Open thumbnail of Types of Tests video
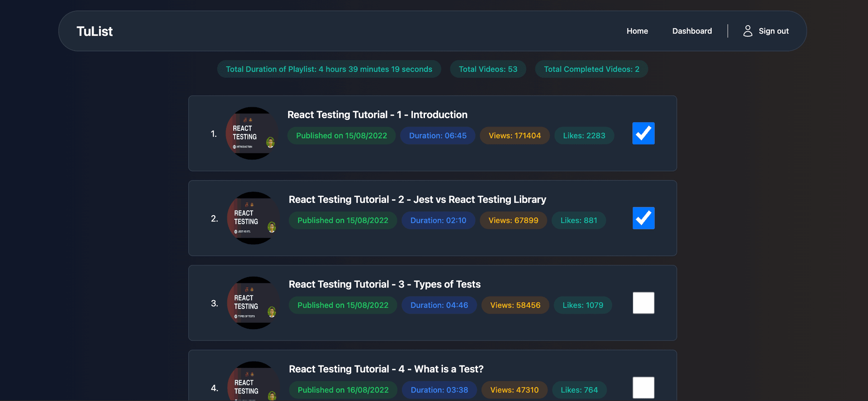Screen dimensions: 868x401 [x=253, y=303]
